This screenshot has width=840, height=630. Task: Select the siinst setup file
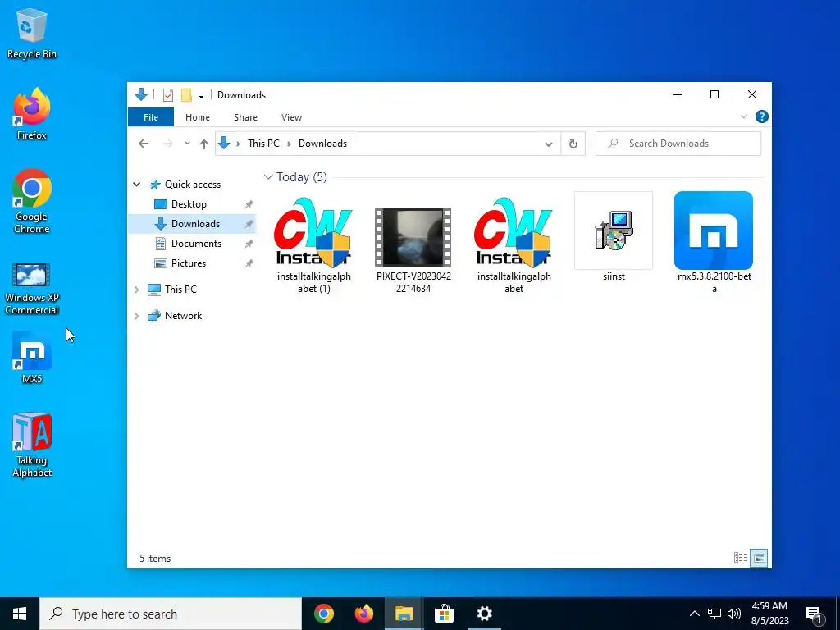click(x=614, y=237)
